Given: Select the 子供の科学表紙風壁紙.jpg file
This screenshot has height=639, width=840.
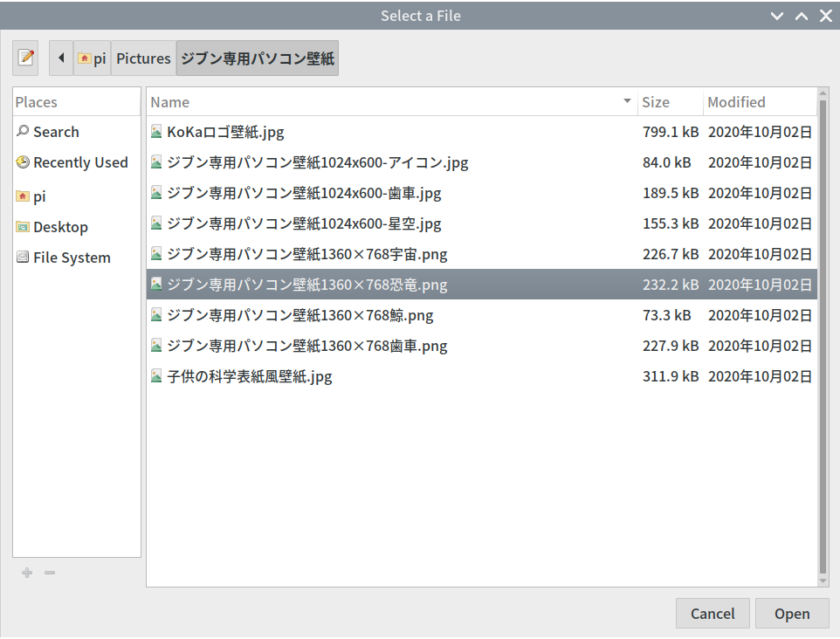Looking at the screenshot, I should (x=249, y=376).
